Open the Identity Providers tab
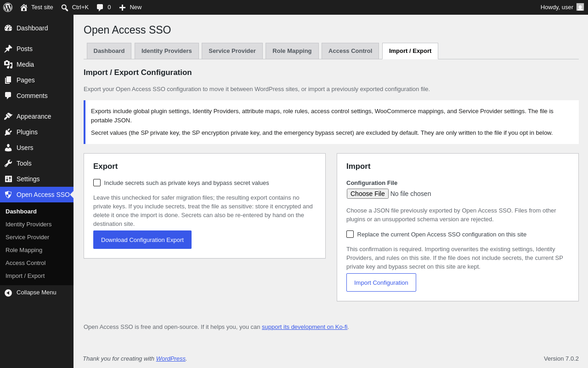Screen dimensions: 588x368 (167, 51)
